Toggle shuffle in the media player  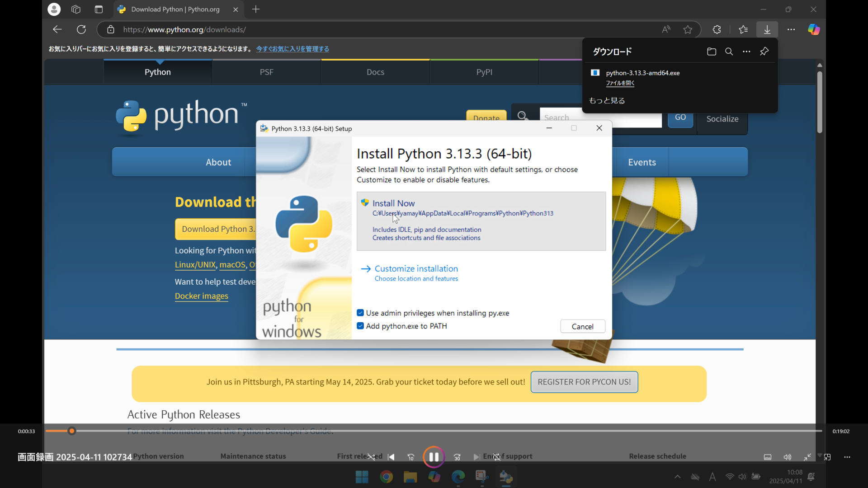pos(371,457)
